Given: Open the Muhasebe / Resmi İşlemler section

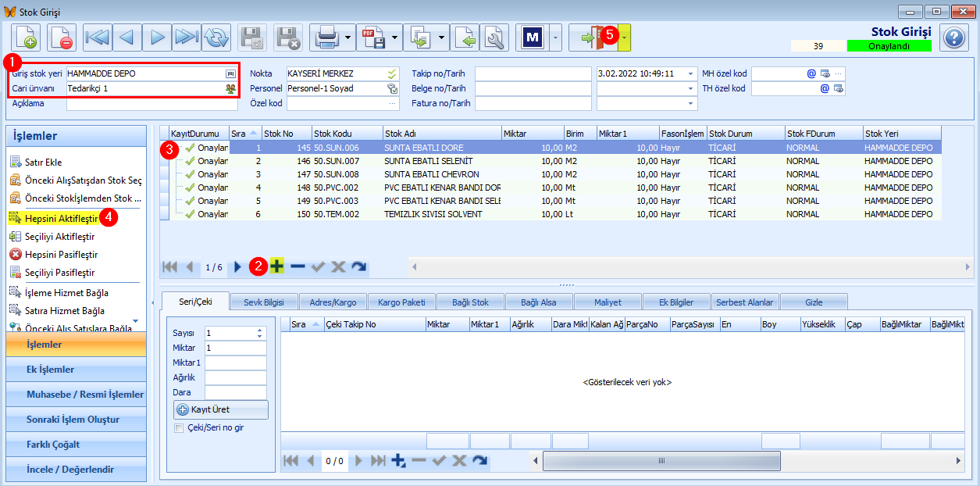Looking at the screenshot, I should (x=76, y=394).
